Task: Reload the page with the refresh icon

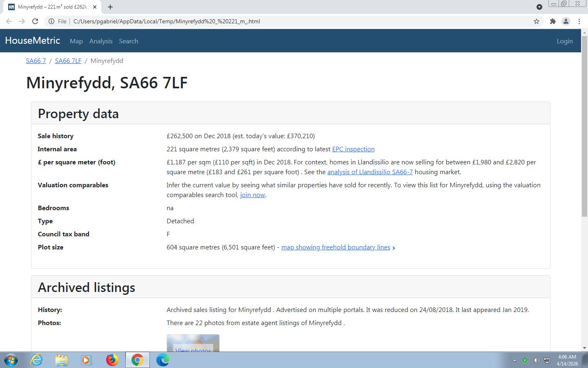Action: pos(35,21)
